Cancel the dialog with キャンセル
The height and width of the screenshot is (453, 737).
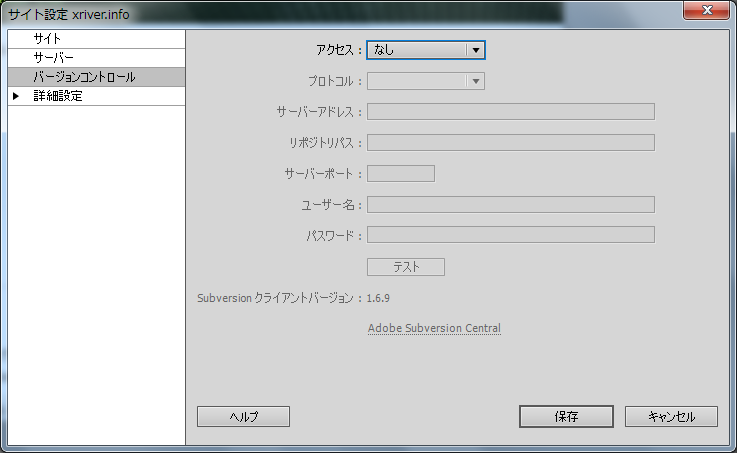[671, 416]
